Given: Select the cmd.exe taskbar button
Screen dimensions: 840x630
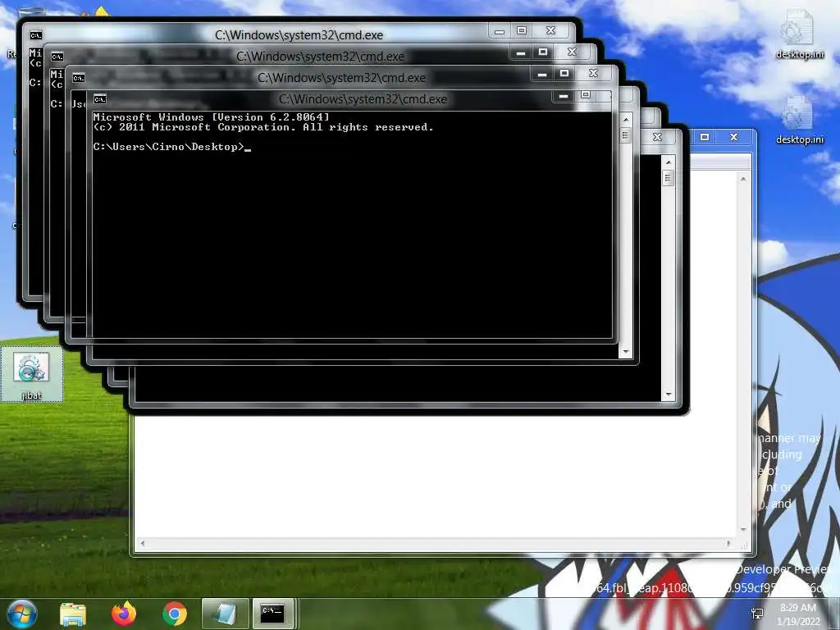Looking at the screenshot, I should click(273, 614).
